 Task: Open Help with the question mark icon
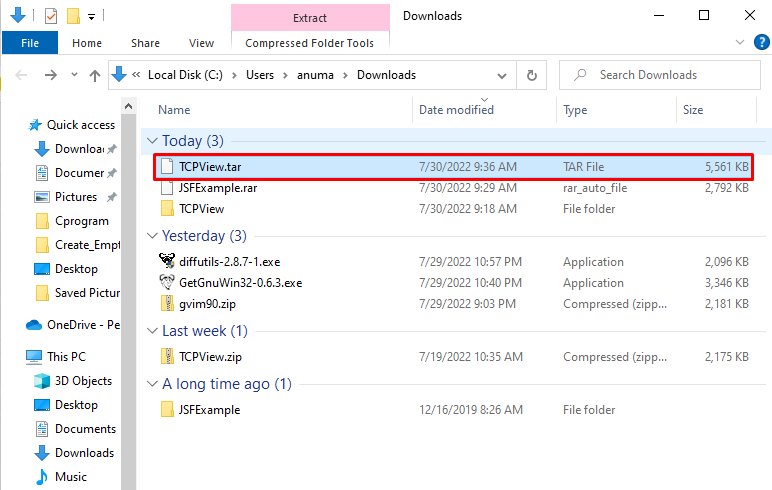click(x=762, y=42)
